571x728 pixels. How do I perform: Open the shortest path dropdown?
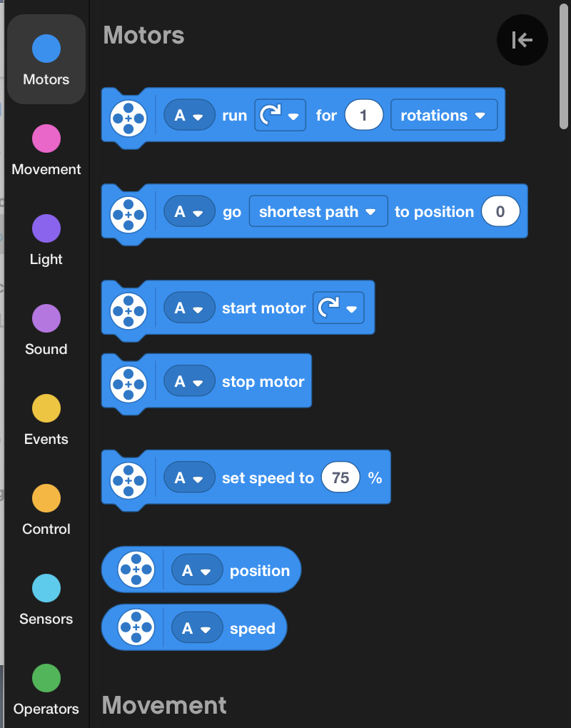point(318,212)
